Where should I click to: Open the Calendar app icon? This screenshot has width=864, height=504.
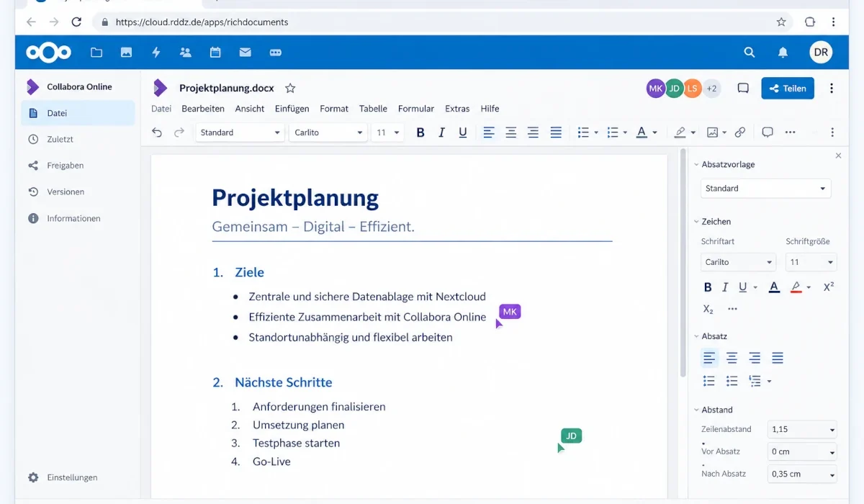pos(215,52)
